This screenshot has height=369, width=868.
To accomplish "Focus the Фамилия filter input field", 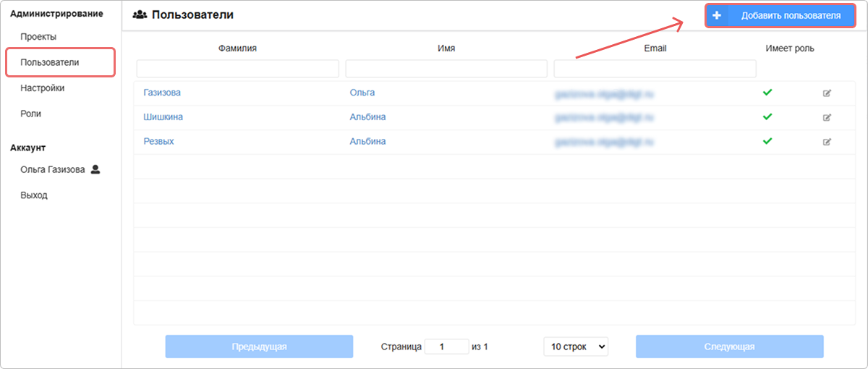I will pos(237,69).
